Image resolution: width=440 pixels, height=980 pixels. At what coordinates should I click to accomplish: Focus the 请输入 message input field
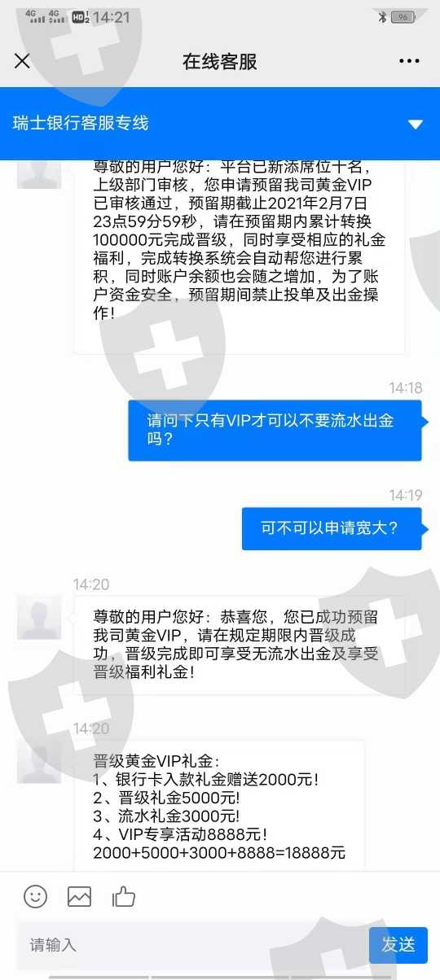tap(192, 945)
